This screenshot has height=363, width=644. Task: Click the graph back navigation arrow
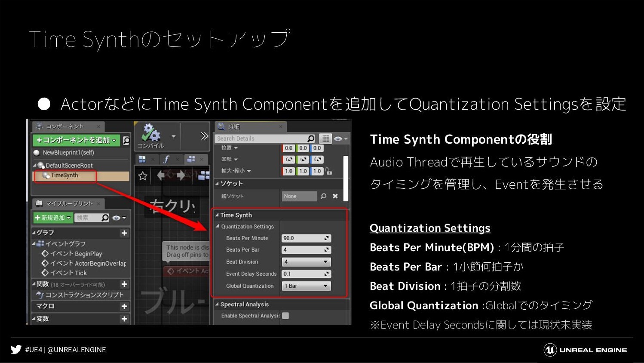pos(161,175)
